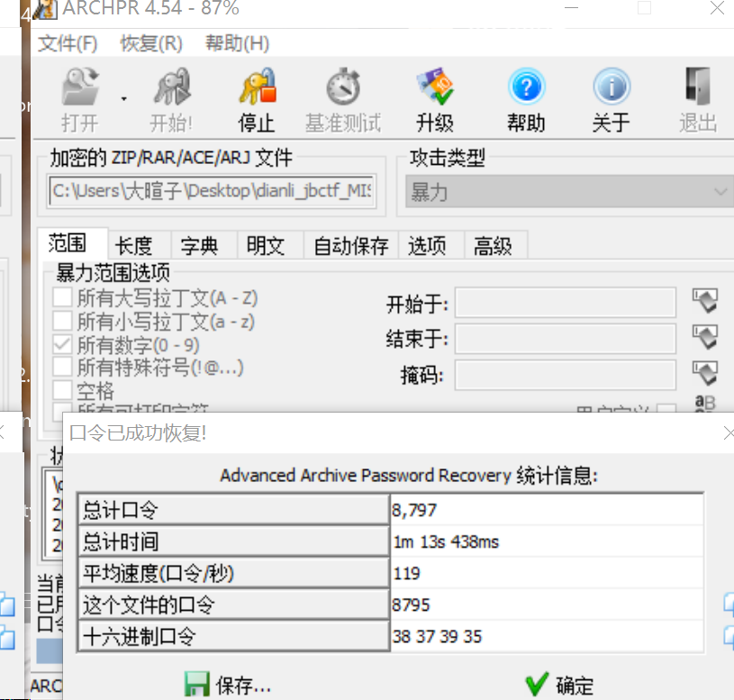The height and width of the screenshot is (700, 734).
Task: Open the attack type 暴力 dropdown
Action: (x=569, y=191)
